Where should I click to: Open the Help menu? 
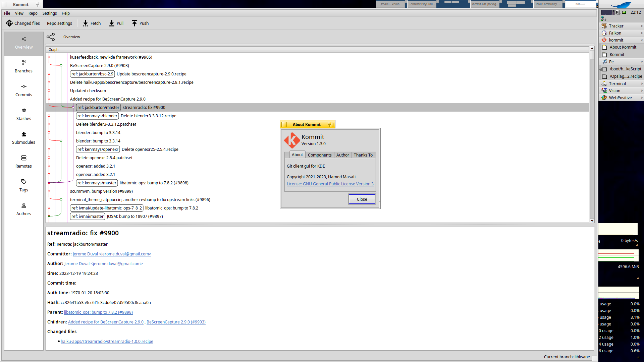pyautogui.click(x=66, y=13)
